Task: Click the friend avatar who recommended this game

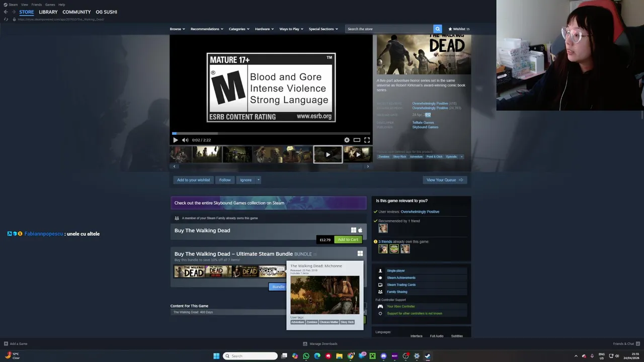Action: pyautogui.click(x=383, y=228)
